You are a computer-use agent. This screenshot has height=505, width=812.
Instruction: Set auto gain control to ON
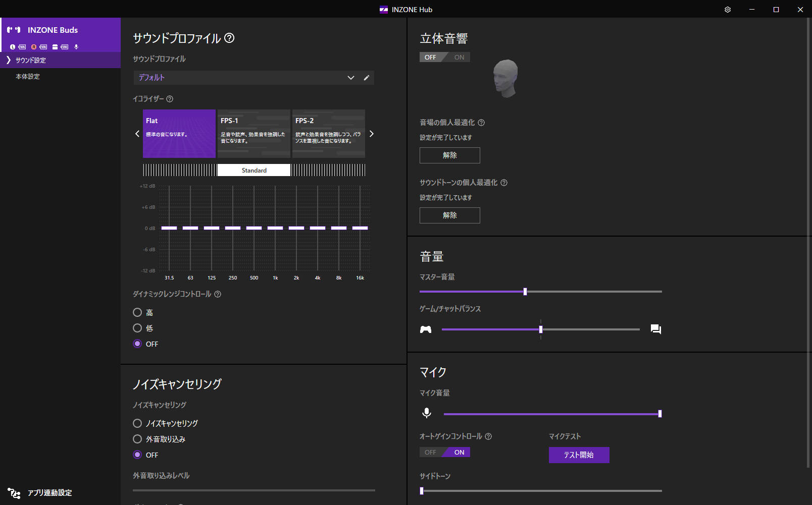[x=459, y=452]
